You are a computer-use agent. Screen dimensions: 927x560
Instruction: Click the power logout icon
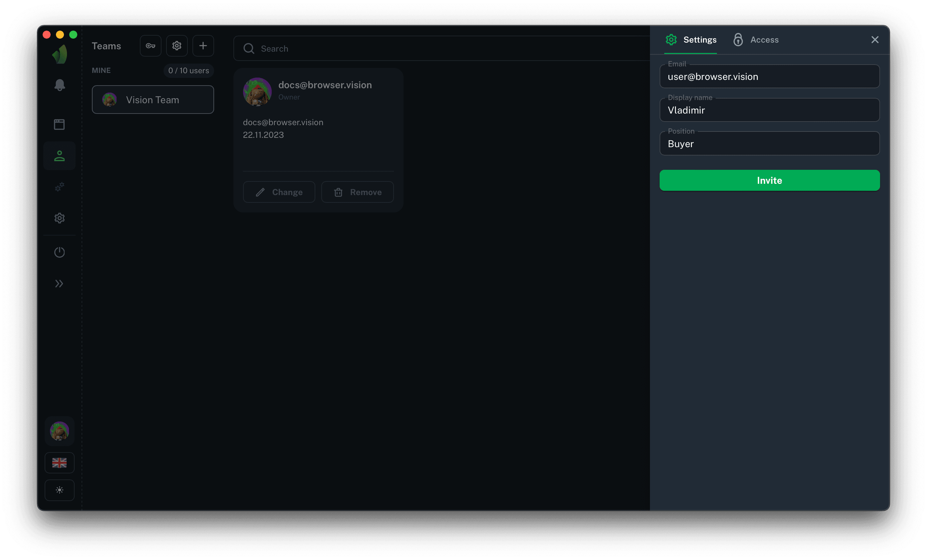(60, 252)
